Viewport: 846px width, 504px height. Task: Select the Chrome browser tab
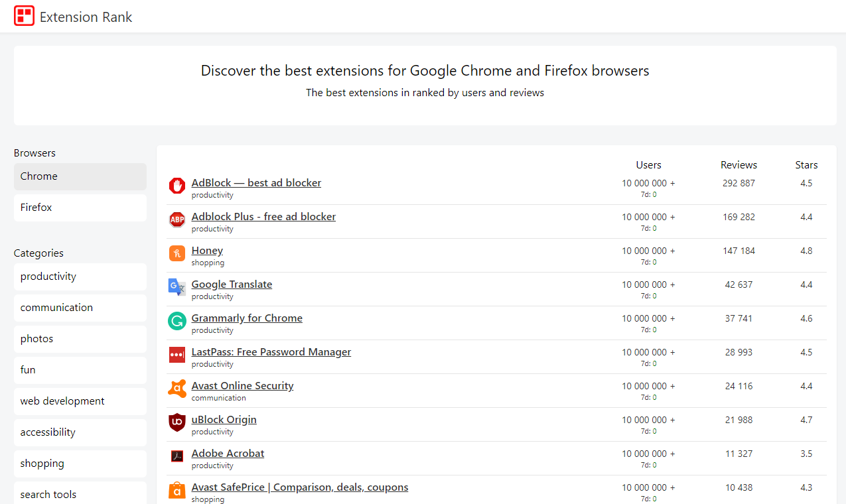click(x=80, y=176)
